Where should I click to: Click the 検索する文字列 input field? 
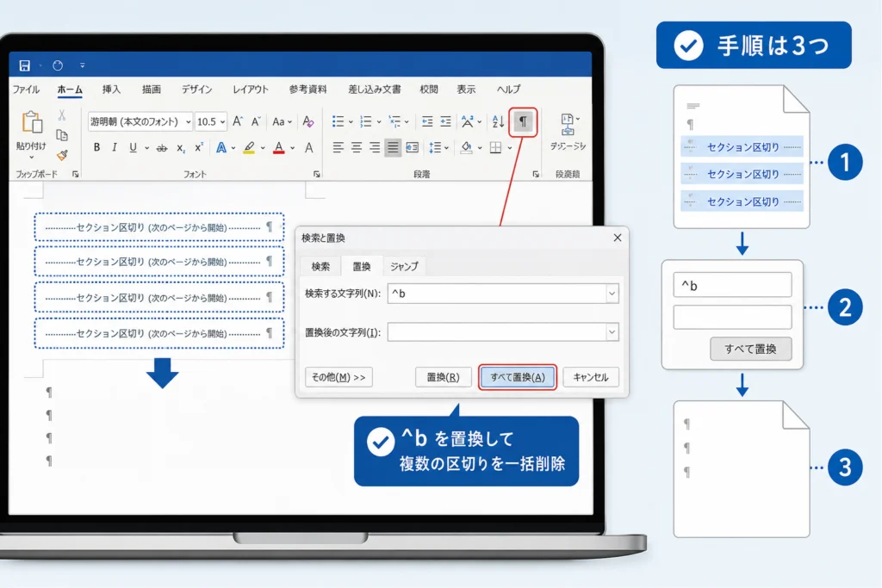pos(496,294)
